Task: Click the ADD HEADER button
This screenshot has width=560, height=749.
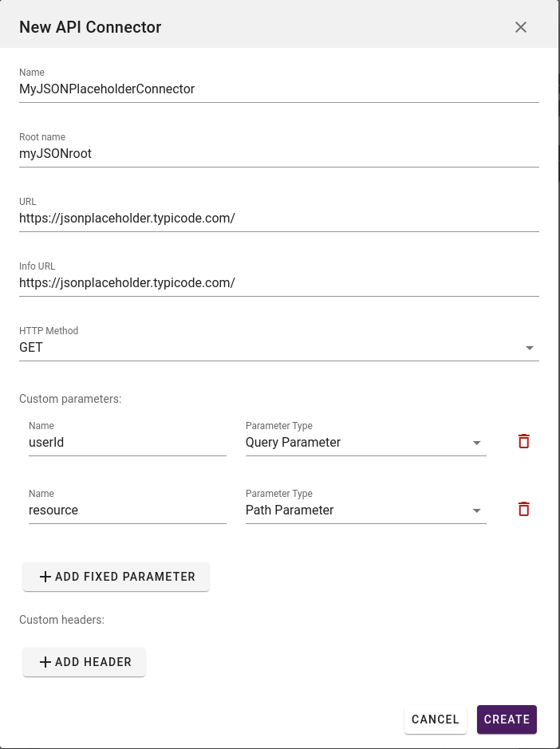Action: tap(83, 661)
